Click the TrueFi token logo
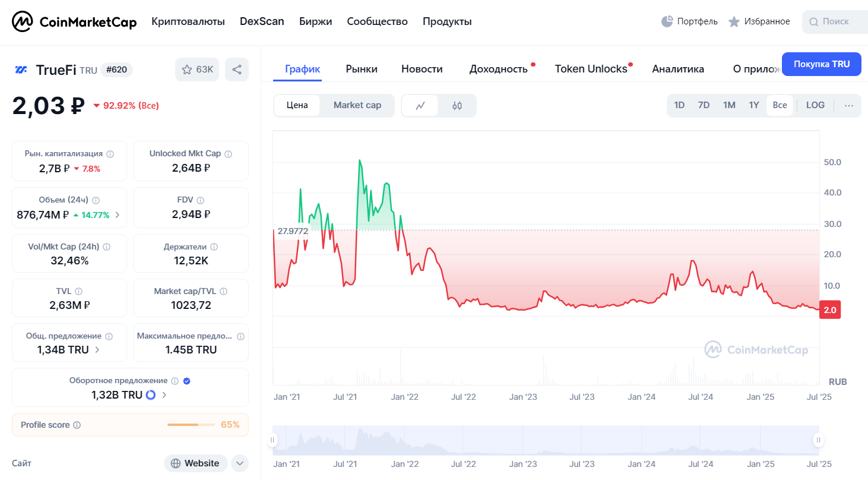This screenshot has height=480, width=868. (21, 70)
